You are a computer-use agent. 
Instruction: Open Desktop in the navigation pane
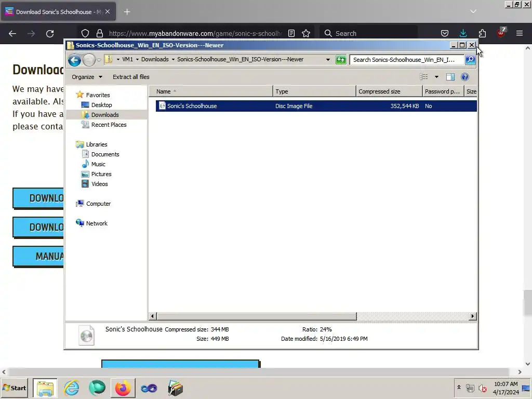[101, 105]
